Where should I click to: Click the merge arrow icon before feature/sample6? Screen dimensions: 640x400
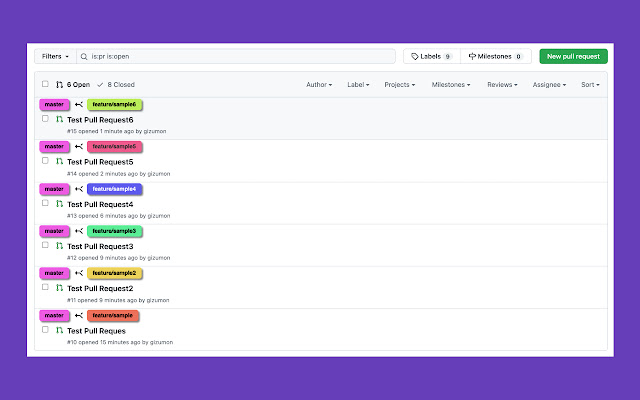pyautogui.click(x=79, y=104)
